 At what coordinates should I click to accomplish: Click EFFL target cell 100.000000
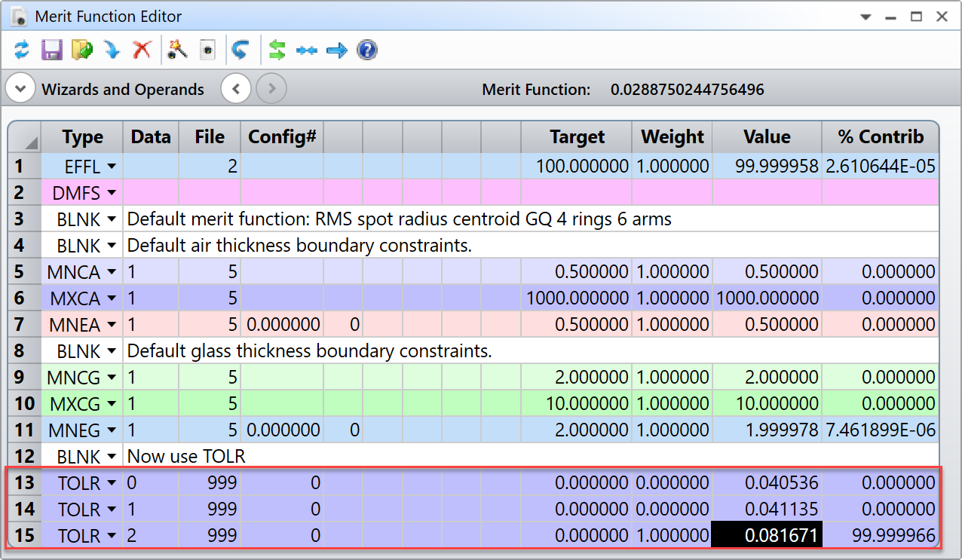point(577,167)
